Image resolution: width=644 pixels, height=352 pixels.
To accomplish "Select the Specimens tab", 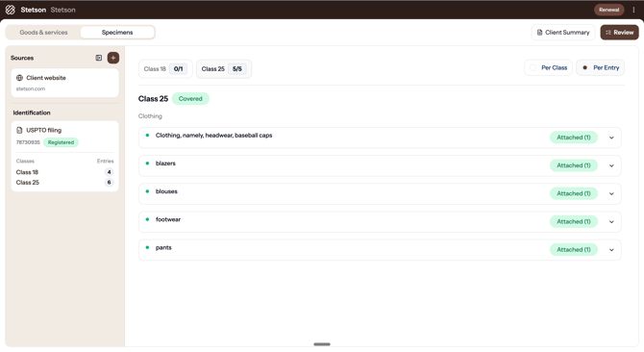I will pyautogui.click(x=117, y=32).
